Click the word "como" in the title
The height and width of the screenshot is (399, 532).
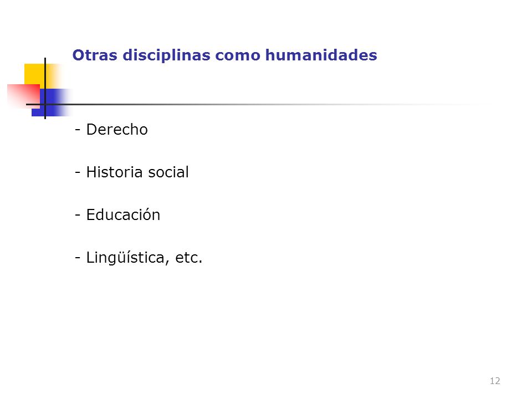(x=238, y=56)
